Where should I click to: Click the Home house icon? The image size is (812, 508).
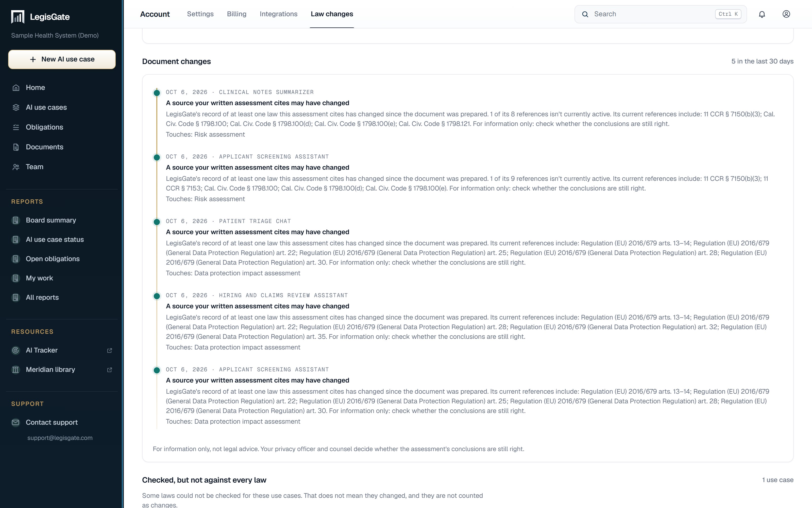[x=16, y=88]
